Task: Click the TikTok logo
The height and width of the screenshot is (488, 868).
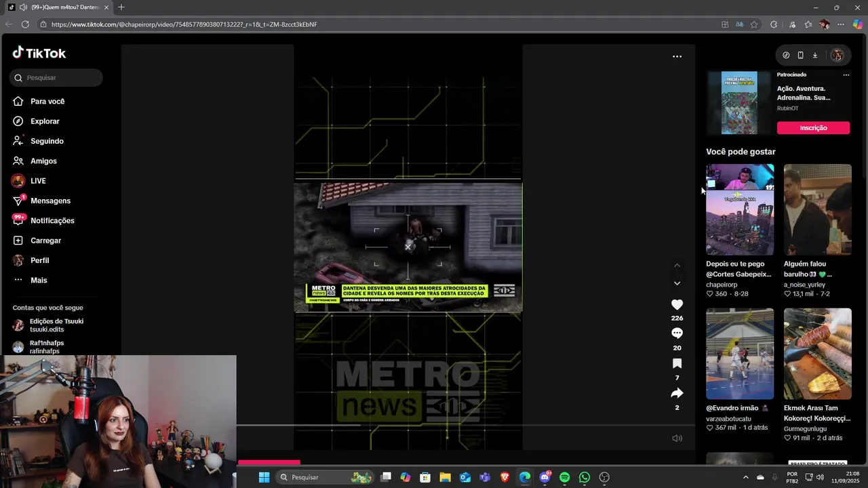Action: (39, 53)
